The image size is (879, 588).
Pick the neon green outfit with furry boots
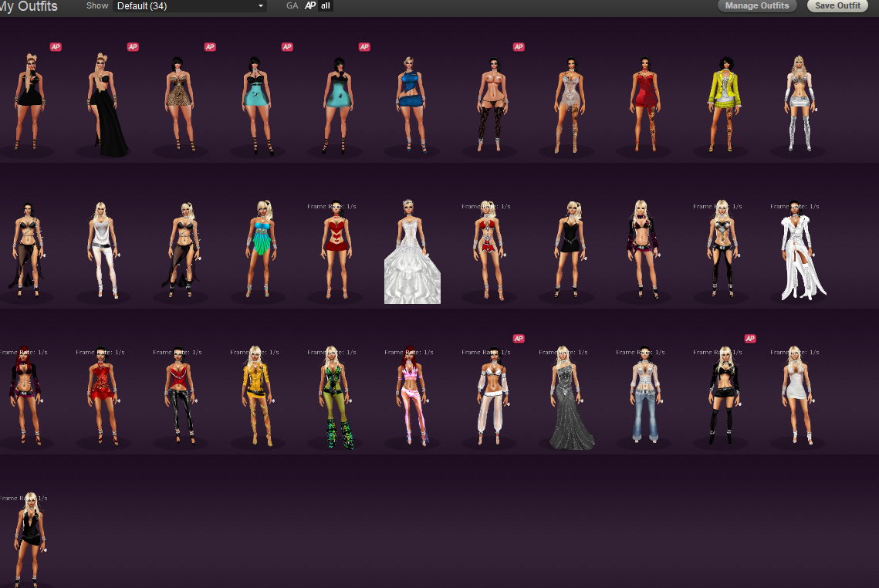pos(335,397)
